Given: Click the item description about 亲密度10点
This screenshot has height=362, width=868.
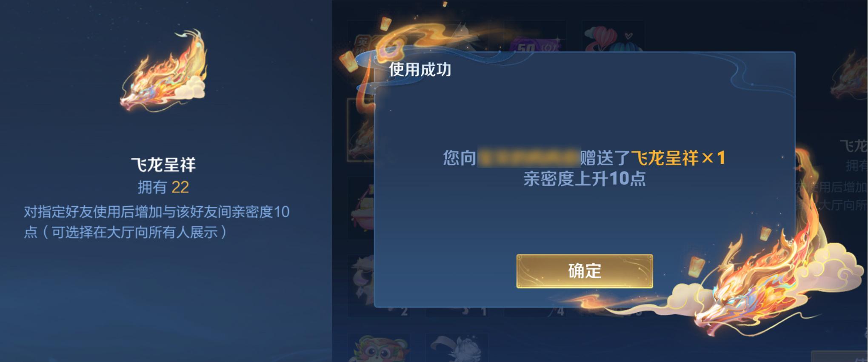Looking at the screenshot, I should 157,222.
